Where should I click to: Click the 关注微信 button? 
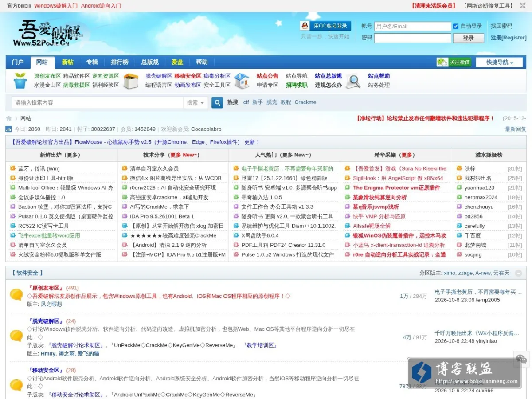(454, 63)
